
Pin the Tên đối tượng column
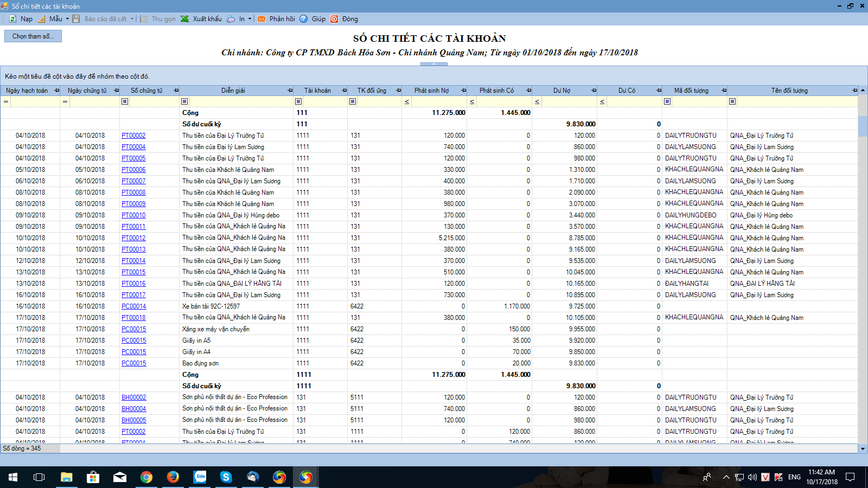[x=855, y=91]
